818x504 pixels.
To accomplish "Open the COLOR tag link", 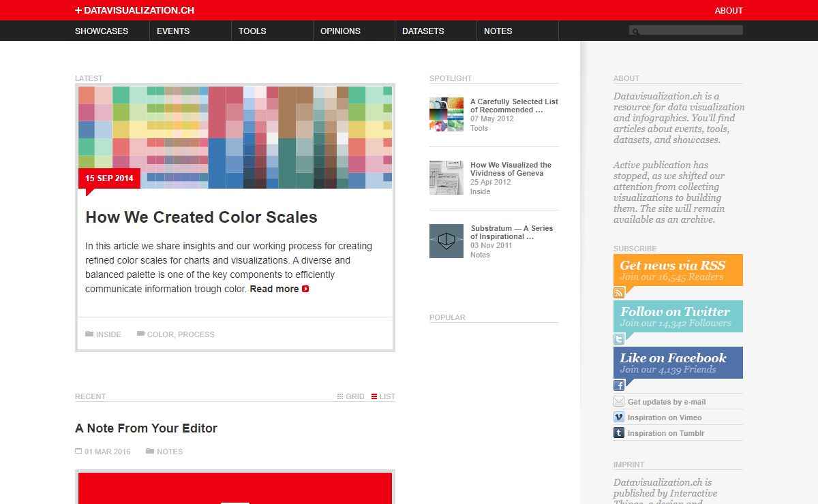I will pos(160,334).
